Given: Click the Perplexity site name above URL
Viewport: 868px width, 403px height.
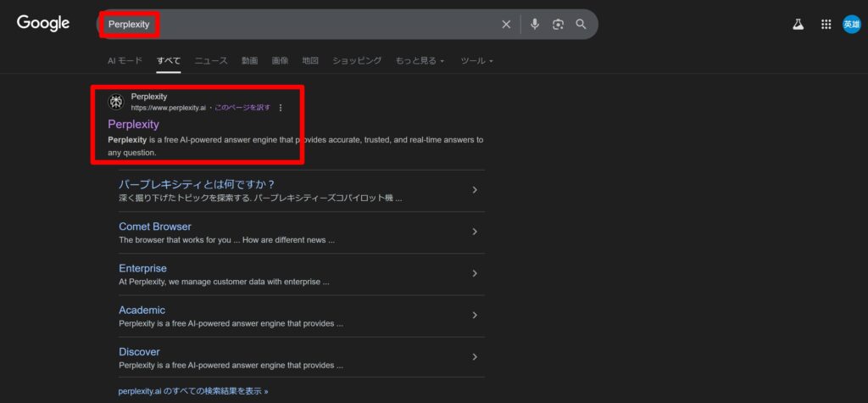Looking at the screenshot, I should coord(149,97).
